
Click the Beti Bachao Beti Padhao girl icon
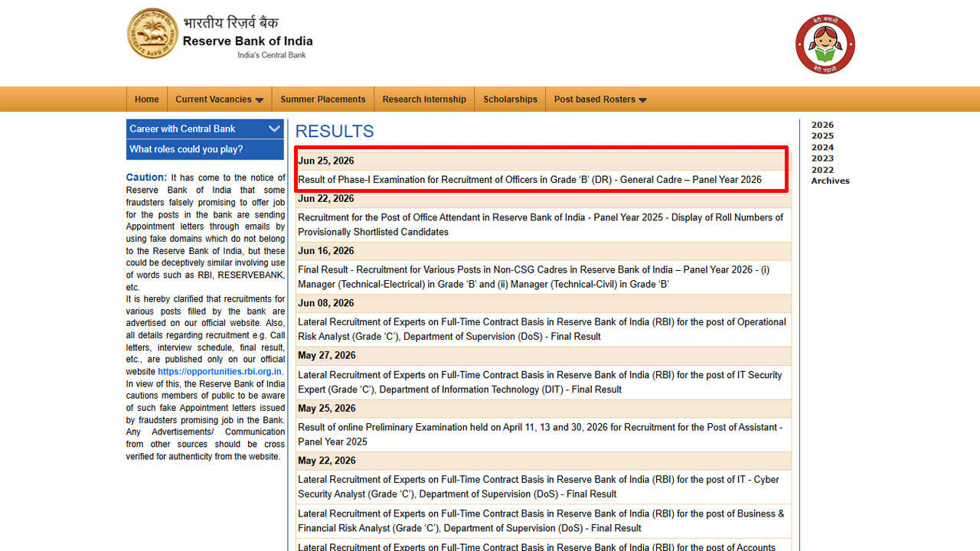[825, 44]
